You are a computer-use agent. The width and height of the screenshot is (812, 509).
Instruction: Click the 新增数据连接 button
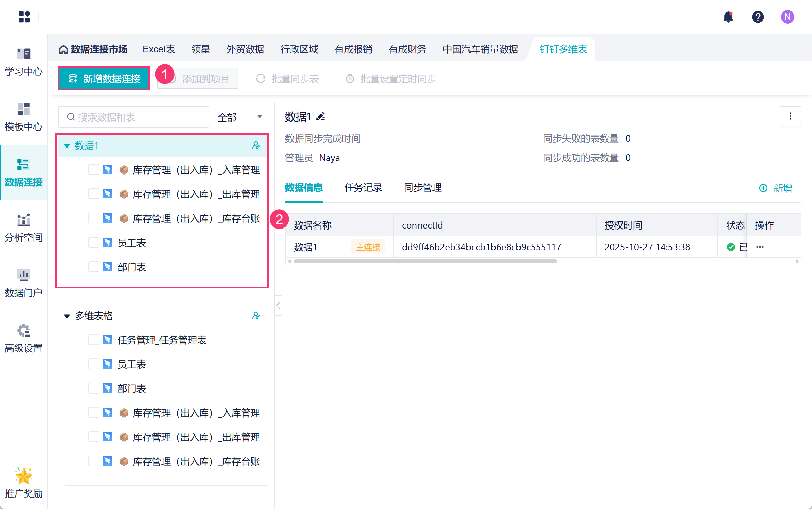pos(104,79)
